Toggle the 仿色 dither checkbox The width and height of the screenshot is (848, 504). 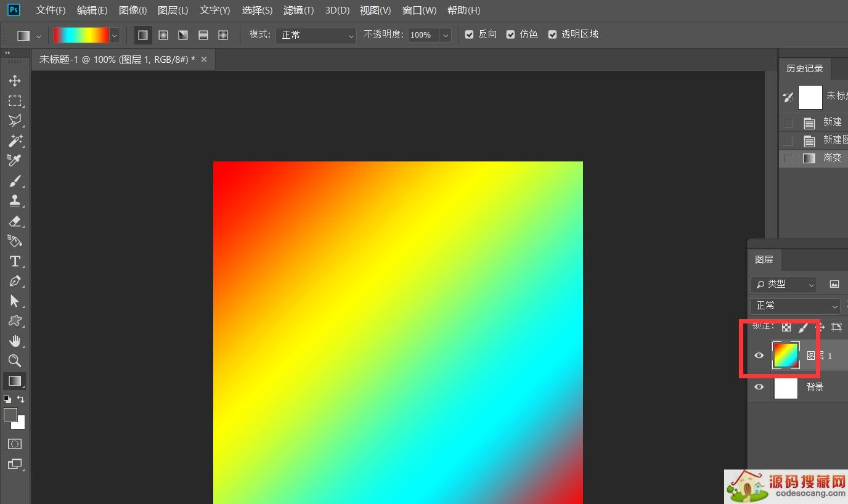coord(510,35)
